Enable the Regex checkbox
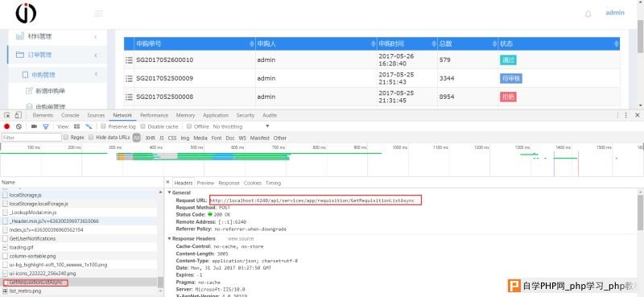The image size is (644, 297). point(66,138)
